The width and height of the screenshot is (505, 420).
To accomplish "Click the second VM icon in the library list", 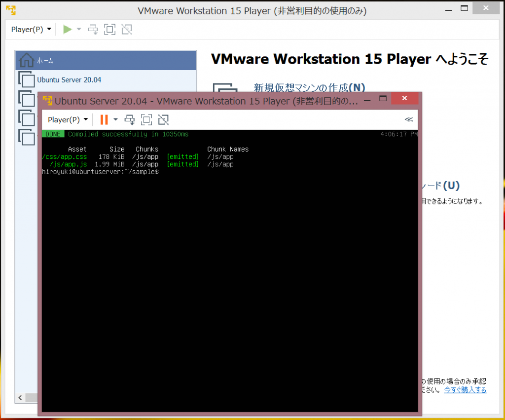I will pos(27,99).
